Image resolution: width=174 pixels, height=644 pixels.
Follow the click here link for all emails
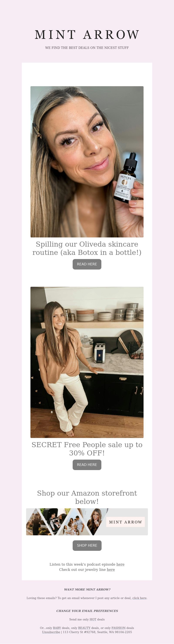[139, 598]
